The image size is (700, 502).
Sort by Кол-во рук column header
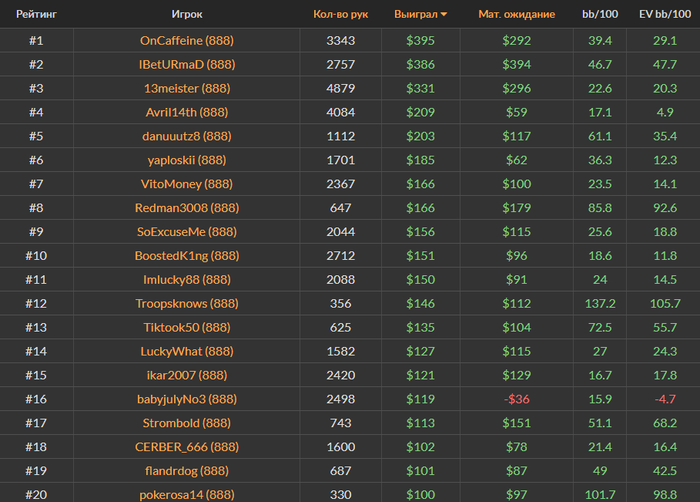click(340, 15)
